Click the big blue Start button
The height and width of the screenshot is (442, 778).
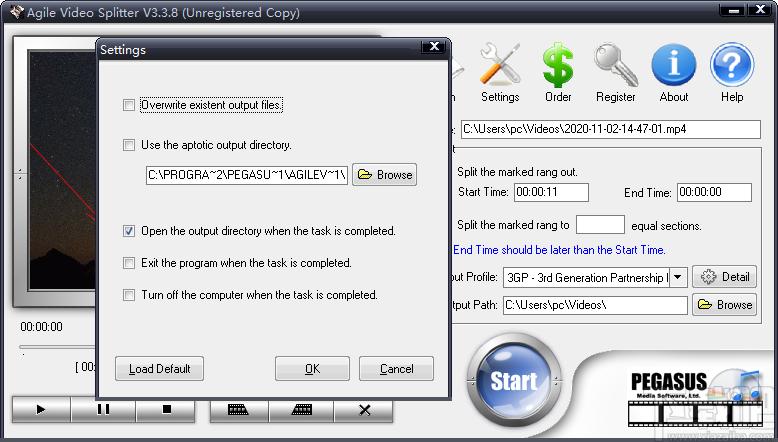tap(513, 381)
